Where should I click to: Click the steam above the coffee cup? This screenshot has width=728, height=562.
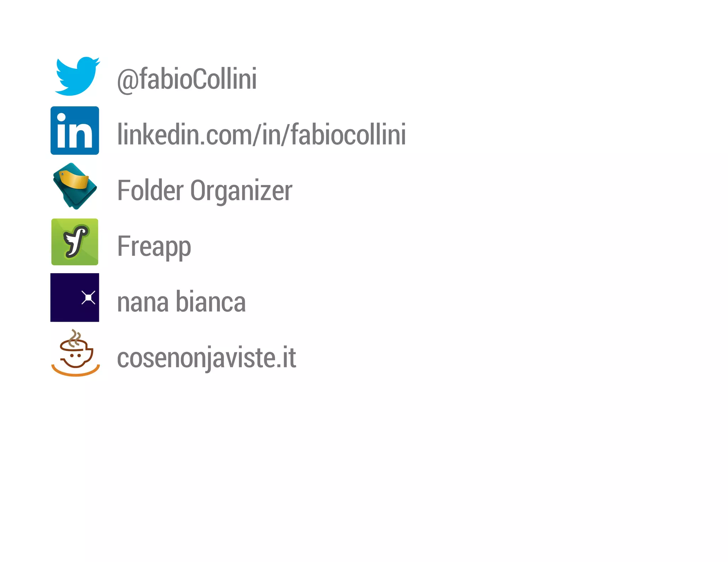[75, 337]
